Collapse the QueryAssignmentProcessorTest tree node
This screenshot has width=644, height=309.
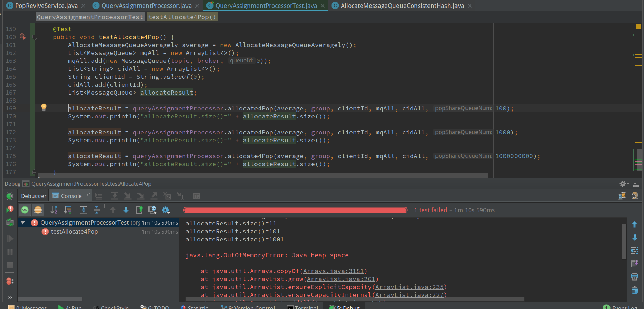pos(23,223)
